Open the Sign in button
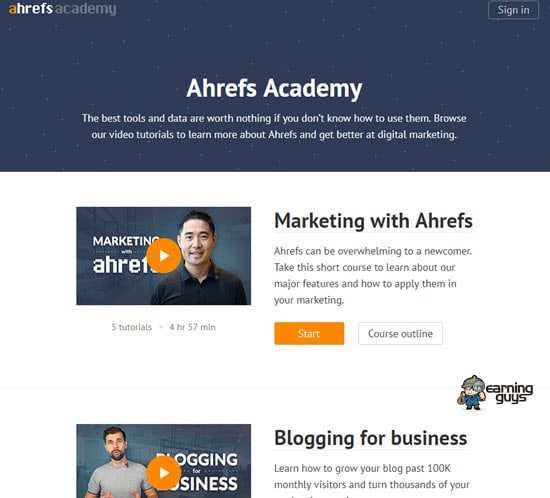 point(513,10)
